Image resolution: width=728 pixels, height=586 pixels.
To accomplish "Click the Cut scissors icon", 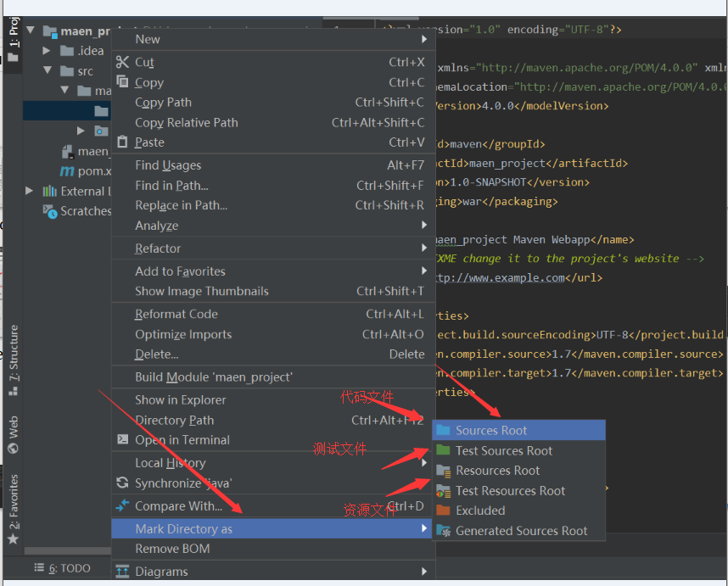I will [122, 62].
